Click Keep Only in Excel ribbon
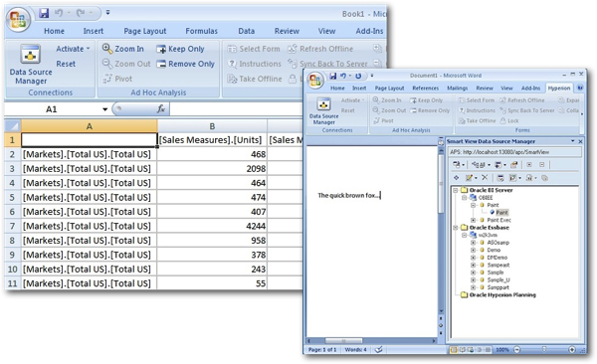597x364 pixels. [x=181, y=49]
